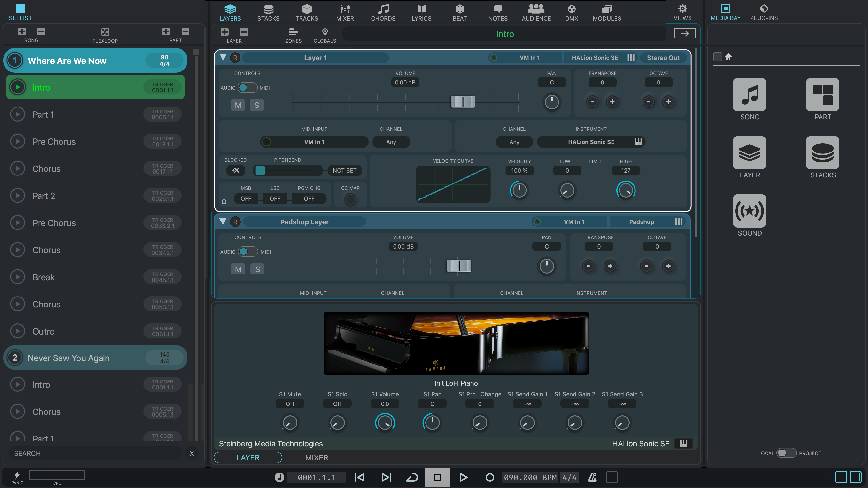This screenshot has height=488, width=868.
Task: Click the PANIC lightning icon
Action: pos(17,475)
